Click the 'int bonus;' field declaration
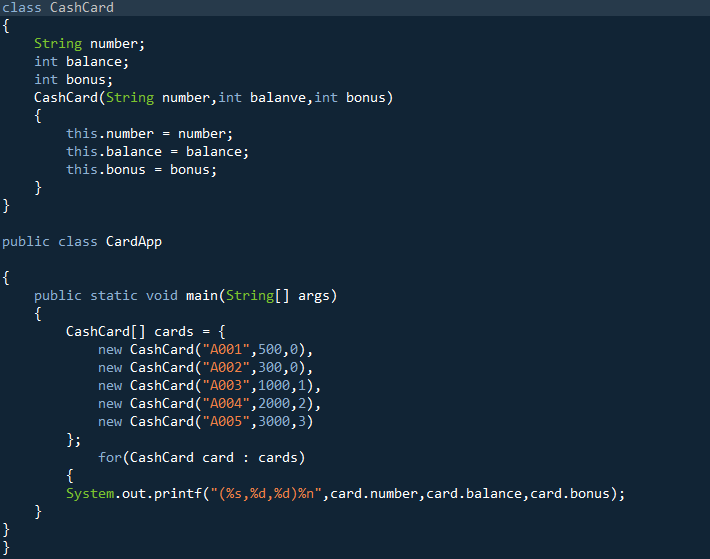 73,80
